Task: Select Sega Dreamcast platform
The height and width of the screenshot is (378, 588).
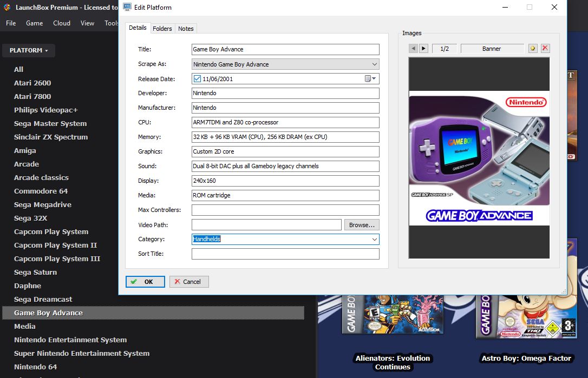Action: [x=43, y=299]
